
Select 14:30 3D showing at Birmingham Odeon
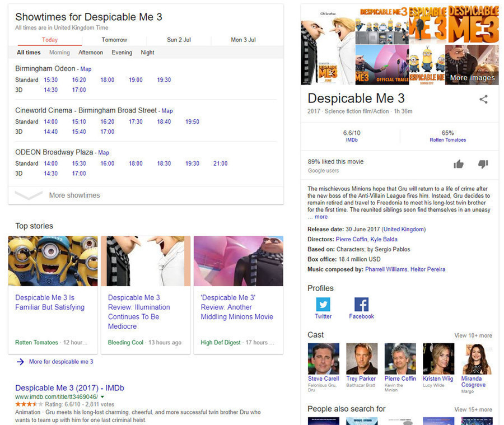click(x=51, y=90)
